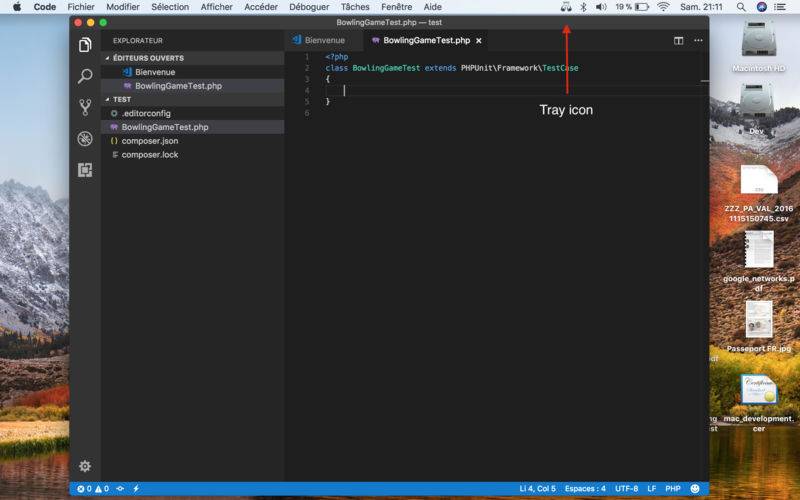This screenshot has width=800, height=500.
Task: Select the Dev drive on desktop
Action: (x=756, y=109)
